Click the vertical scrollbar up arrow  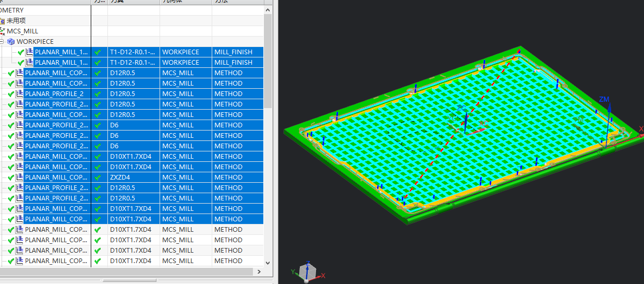pos(268,10)
